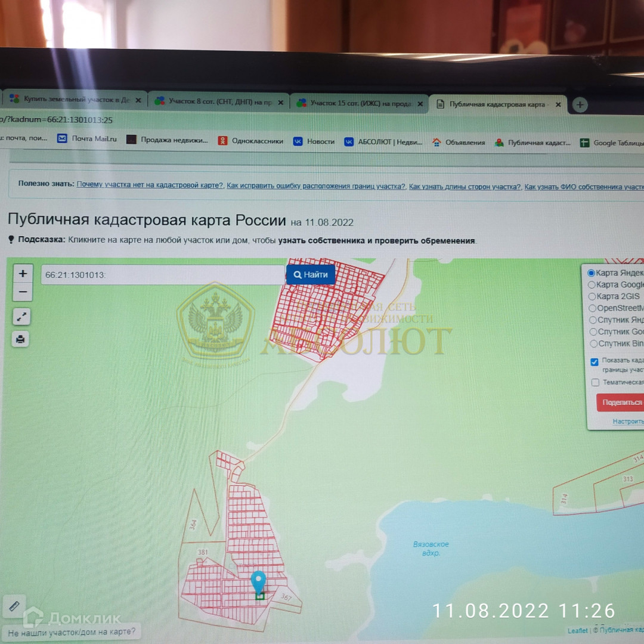The height and width of the screenshot is (644, 644).
Task: Open 'Как узнать ФИО собственника' link
Action: coord(584,187)
